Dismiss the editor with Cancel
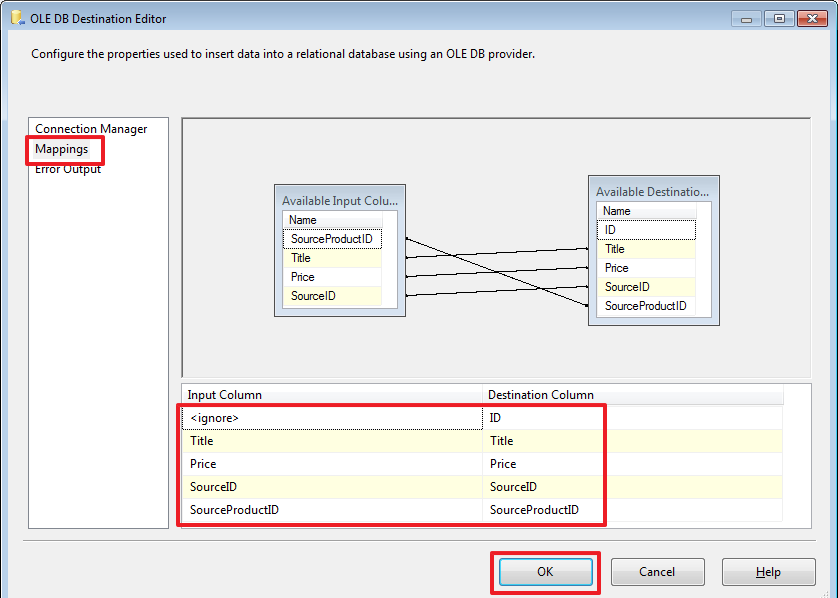Screen dimensions: 838x598 657,571
